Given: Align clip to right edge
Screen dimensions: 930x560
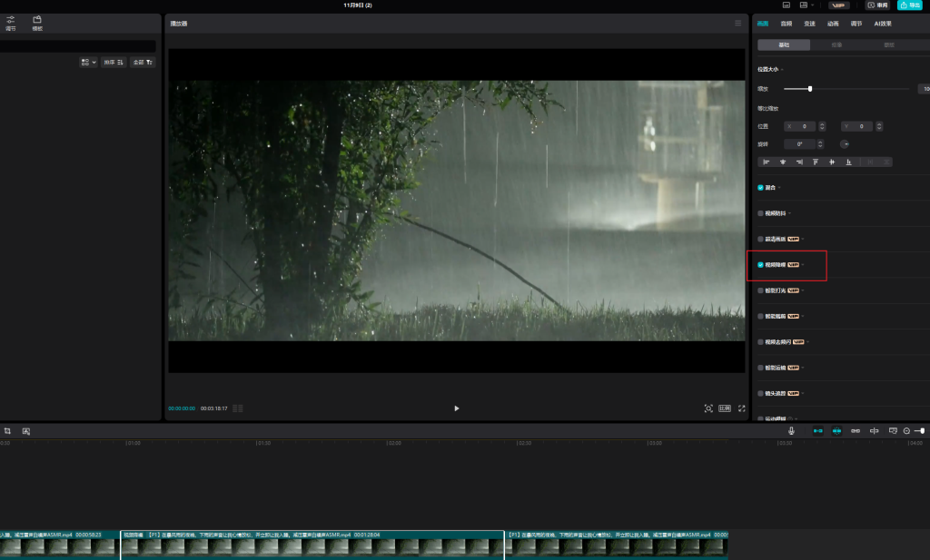Looking at the screenshot, I should (x=799, y=162).
